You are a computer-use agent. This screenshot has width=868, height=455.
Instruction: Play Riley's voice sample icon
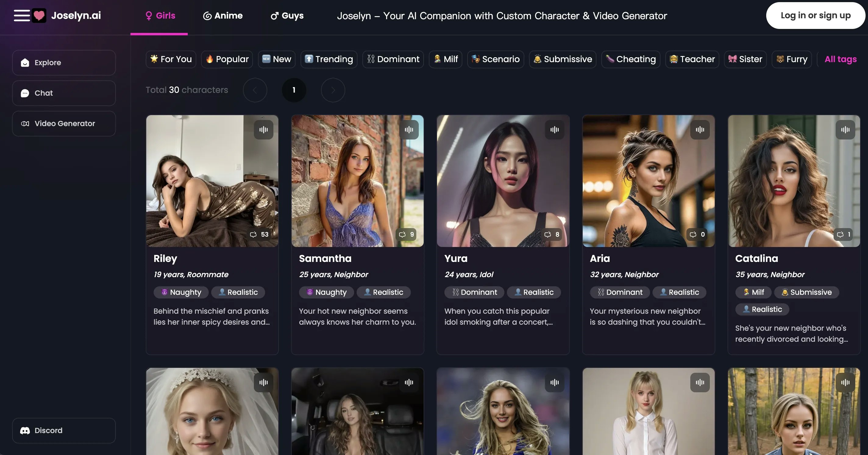coord(264,130)
